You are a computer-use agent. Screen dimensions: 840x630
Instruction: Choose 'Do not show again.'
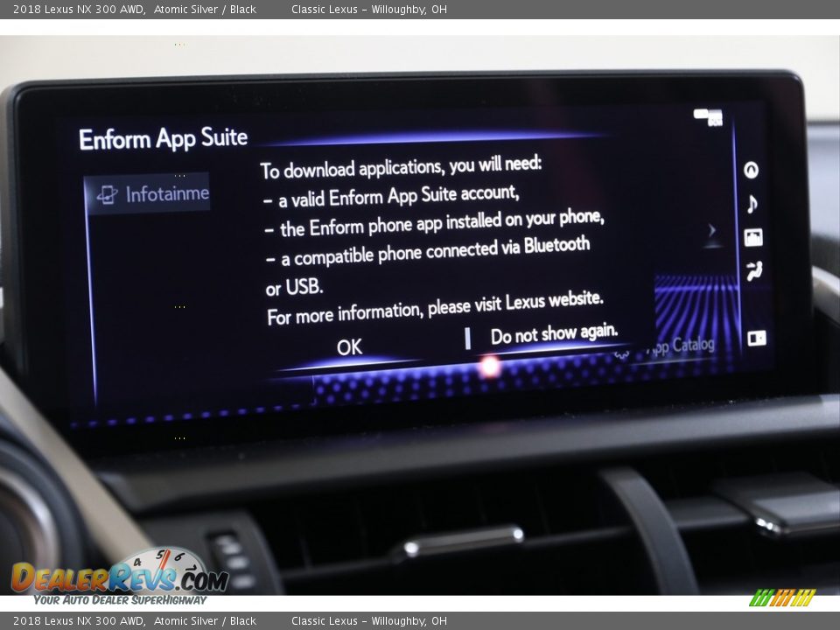click(554, 333)
